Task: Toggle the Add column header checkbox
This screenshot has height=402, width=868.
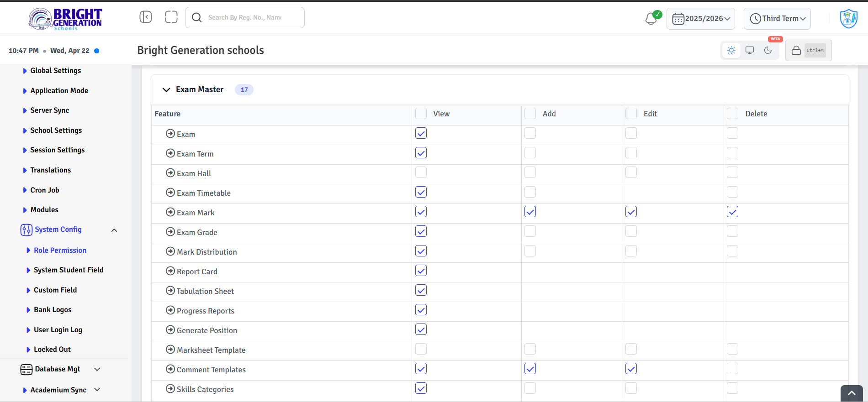Action: click(530, 113)
